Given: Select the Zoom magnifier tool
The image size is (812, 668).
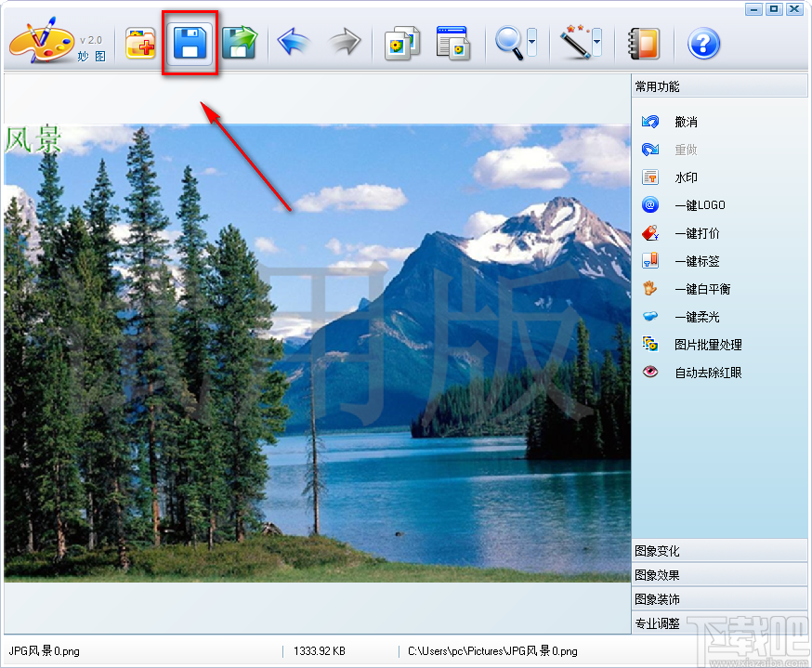Looking at the screenshot, I should [511, 42].
